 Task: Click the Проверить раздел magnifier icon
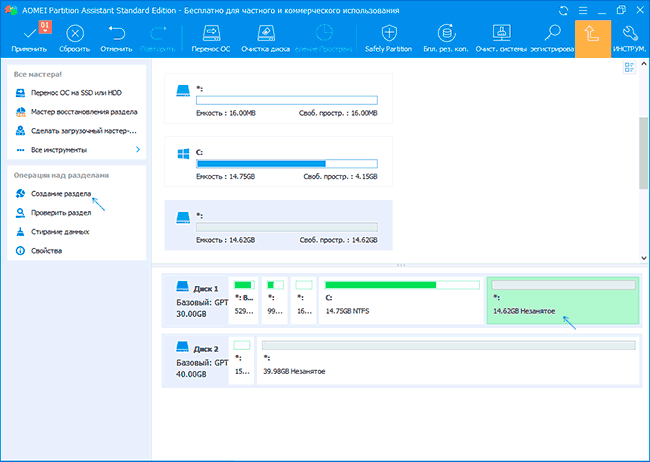pyautogui.click(x=20, y=213)
